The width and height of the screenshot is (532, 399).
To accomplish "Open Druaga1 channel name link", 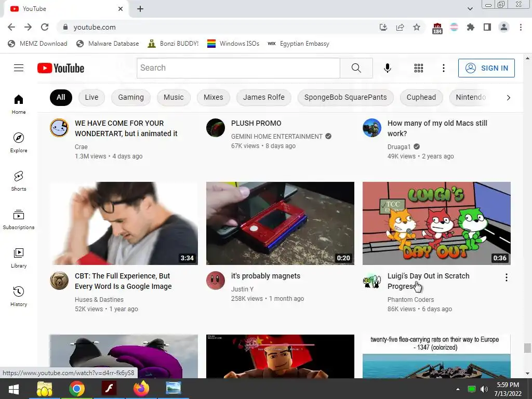I will coord(399,147).
